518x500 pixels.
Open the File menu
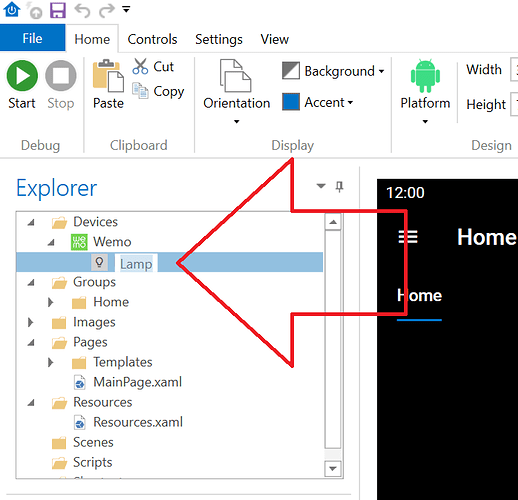pos(32,38)
